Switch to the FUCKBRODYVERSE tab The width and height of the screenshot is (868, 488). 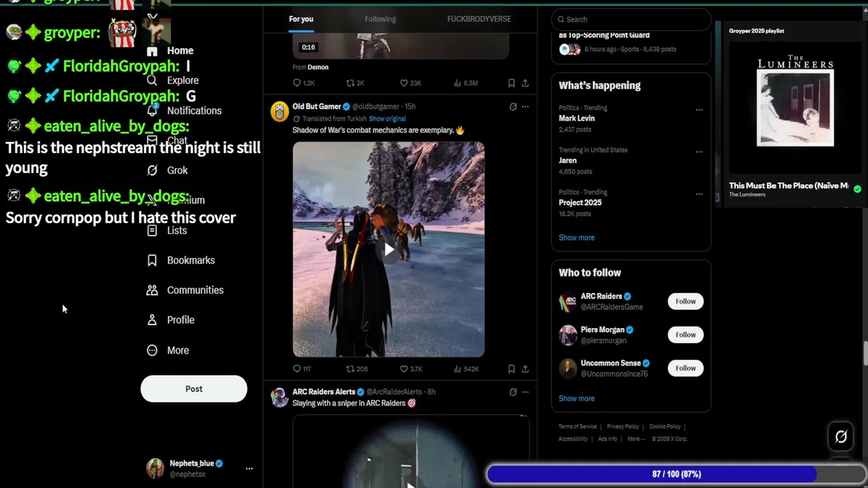[479, 19]
